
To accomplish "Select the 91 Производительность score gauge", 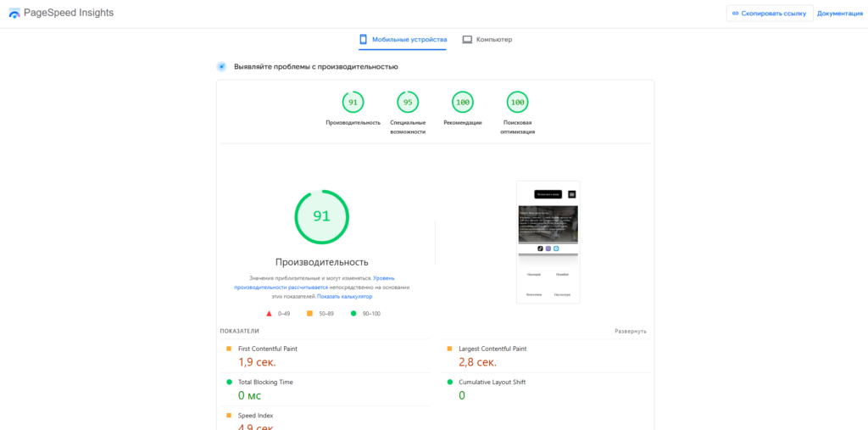I will coord(353,102).
